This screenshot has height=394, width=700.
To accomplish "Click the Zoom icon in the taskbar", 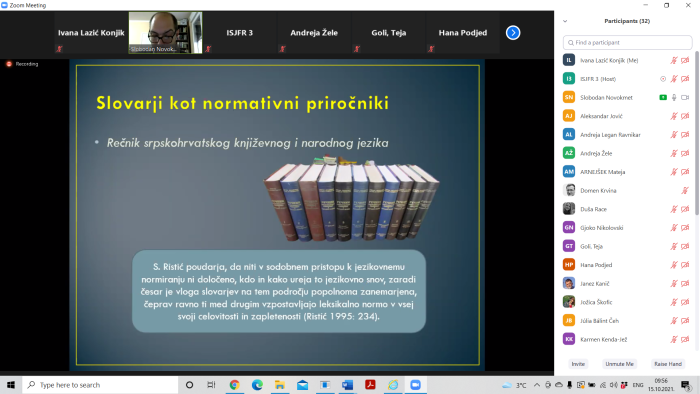I will pyautogui.click(x=416, y=385).
